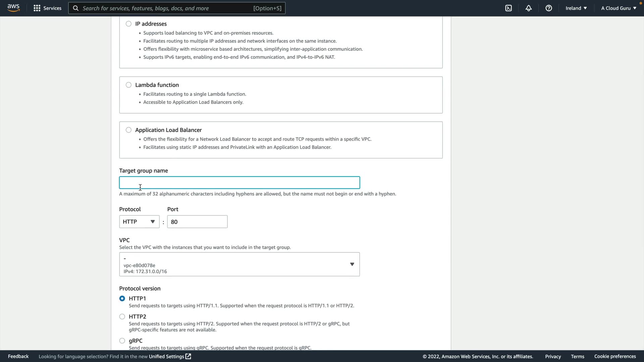Select the Lambda function radio button
This screenshot has height=362, width=644.
pyautogui.click(x=128, y=85)
